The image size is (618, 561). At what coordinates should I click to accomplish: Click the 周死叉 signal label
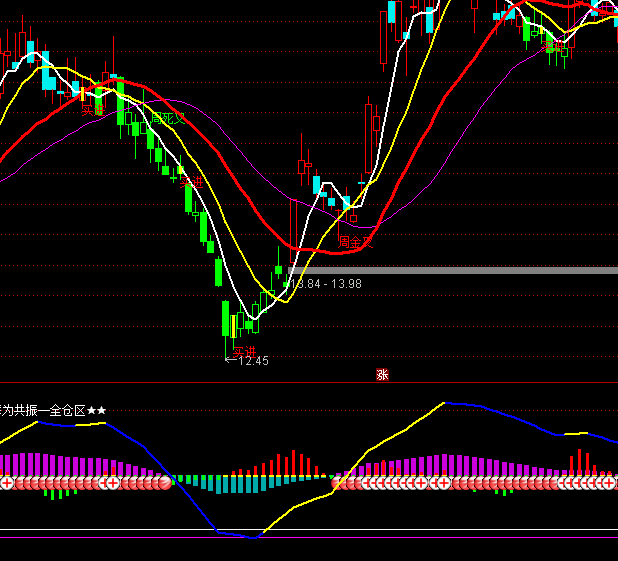168,118
